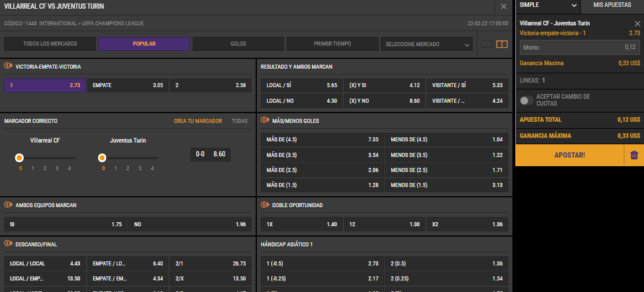Select NO both teams score 1.96
This screenshot has width=644, height=292.
tap(190, 224)
